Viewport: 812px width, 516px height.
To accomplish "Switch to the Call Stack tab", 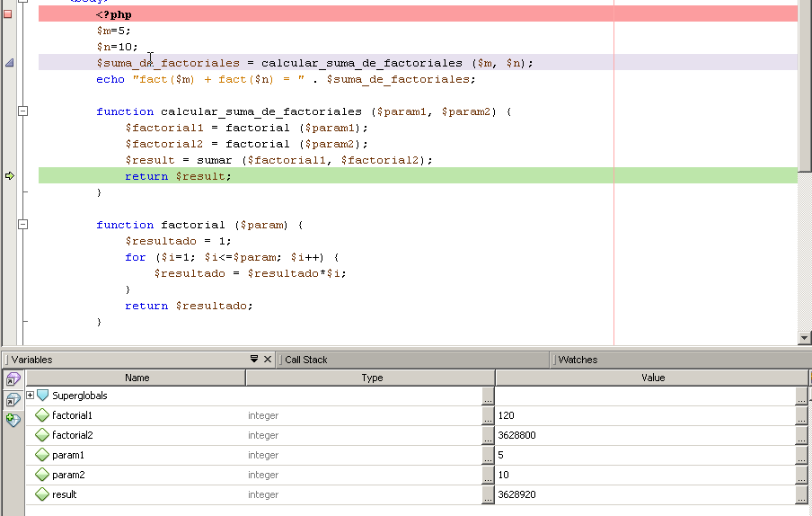I will pyautogui.click(x=305, y=360).
